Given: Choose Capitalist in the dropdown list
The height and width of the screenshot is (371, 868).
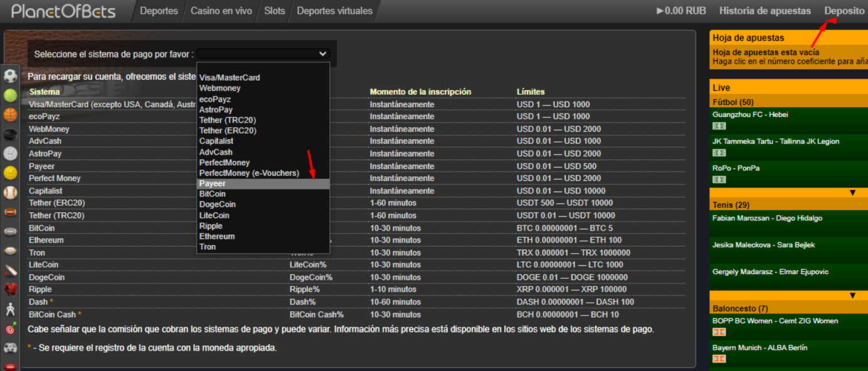Looking at the screenshot, I should point(263,141).
